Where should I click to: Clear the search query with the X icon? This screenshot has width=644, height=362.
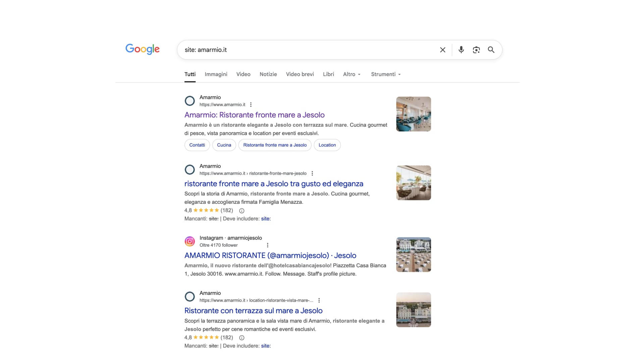[x=442, y=50]
